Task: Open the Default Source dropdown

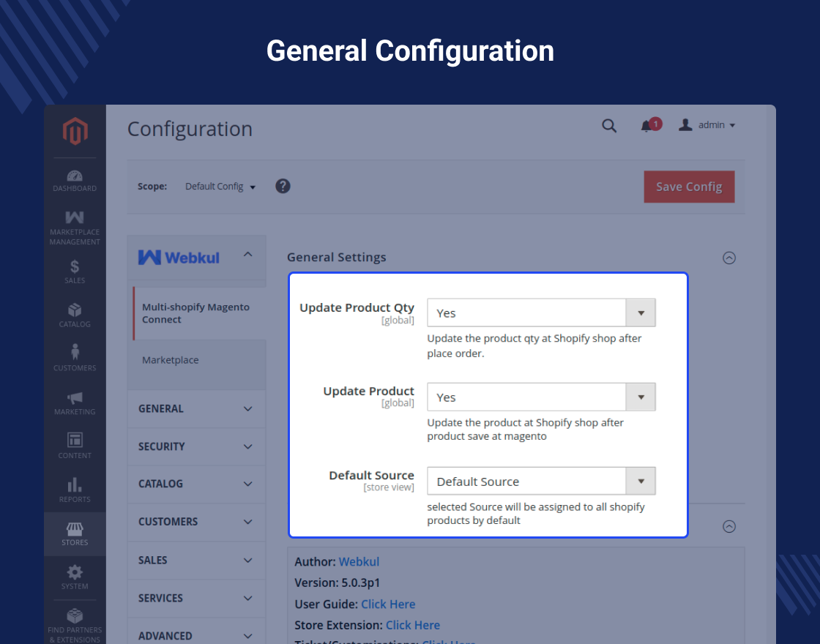Action: point(541,481)
